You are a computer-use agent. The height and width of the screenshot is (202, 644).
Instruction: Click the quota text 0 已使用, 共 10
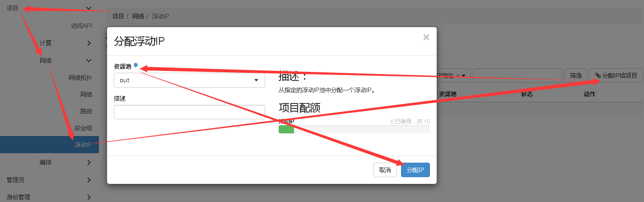(x=410, y=122)
